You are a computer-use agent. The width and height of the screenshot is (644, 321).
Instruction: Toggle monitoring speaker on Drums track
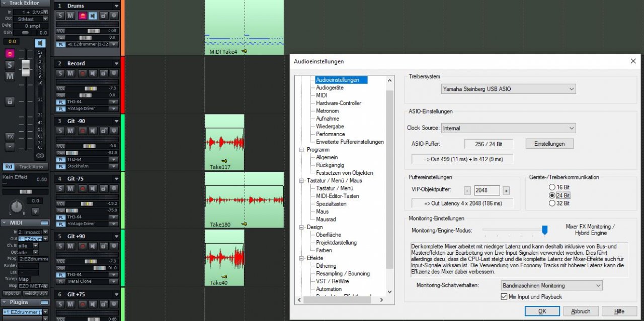coord(93,16)
